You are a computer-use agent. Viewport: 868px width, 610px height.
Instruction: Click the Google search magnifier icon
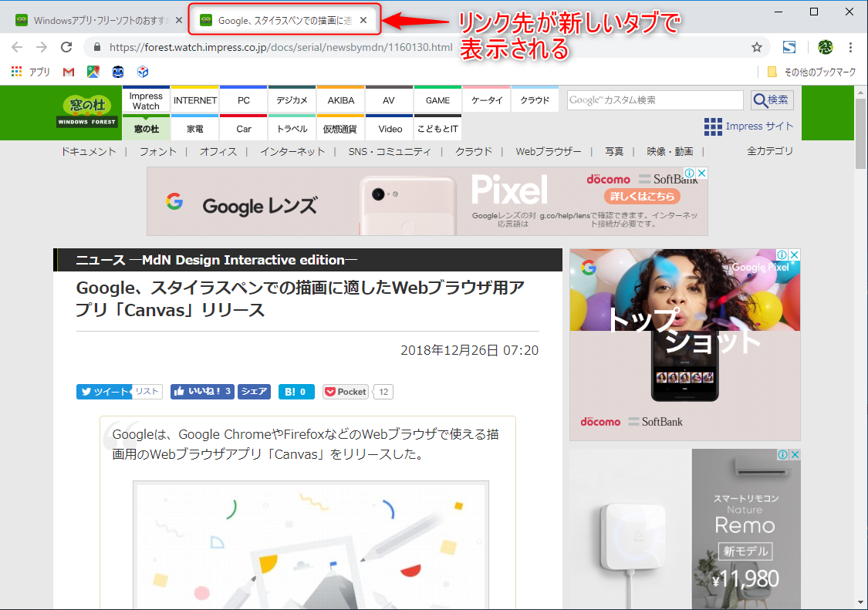[x=761, y=99]
